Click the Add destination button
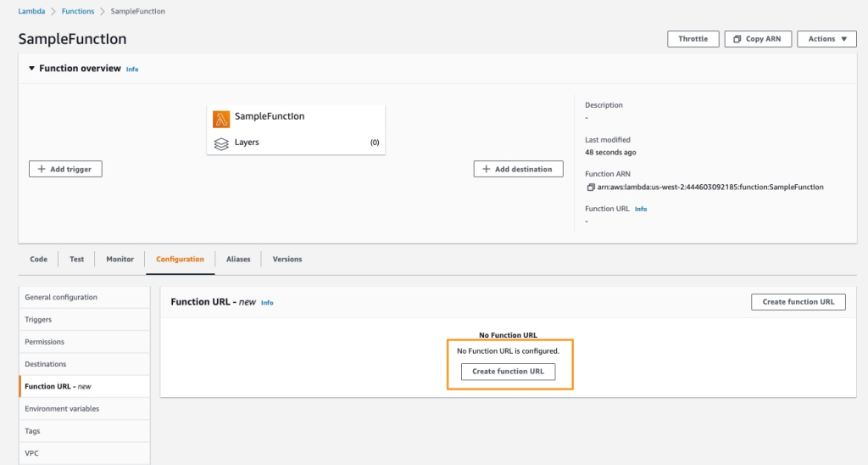 tap(518, 169)
